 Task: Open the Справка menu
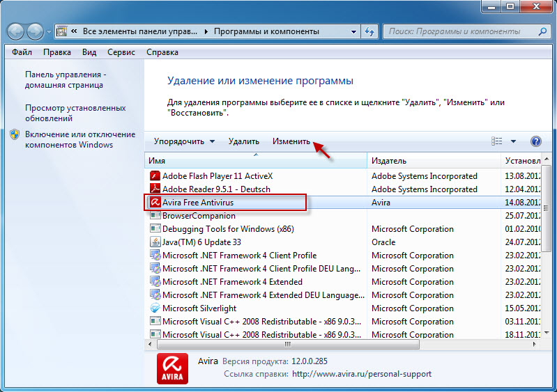[x=162, y=52]
